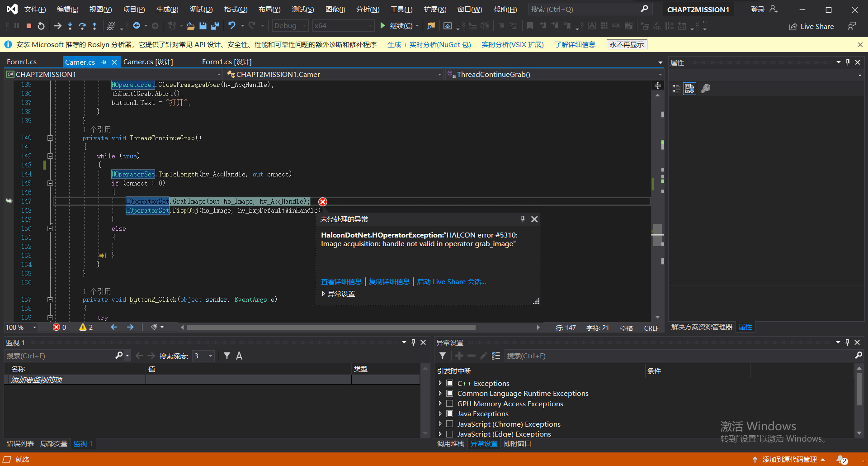Click the wrench icon in properties panel
Viewport: 868px width, 466px height.
[705, 89]
